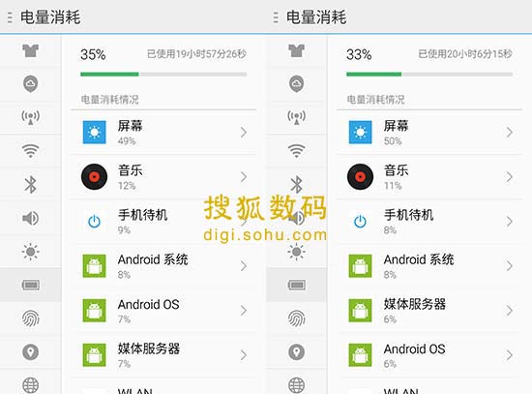Viewport: 532px width, 394px height.
Task: Select Bluetooth icon in left screenshot sidebar
Action: click(x=31, y=185)
